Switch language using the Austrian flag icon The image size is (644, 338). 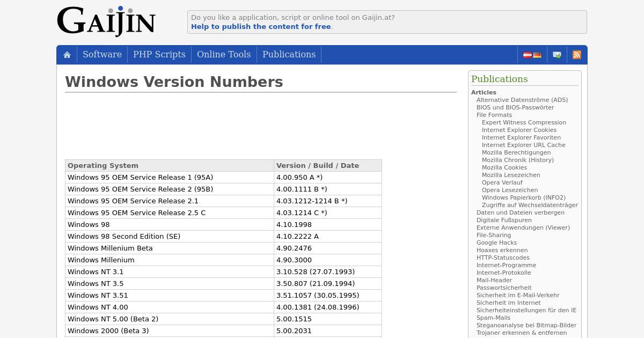528,55
